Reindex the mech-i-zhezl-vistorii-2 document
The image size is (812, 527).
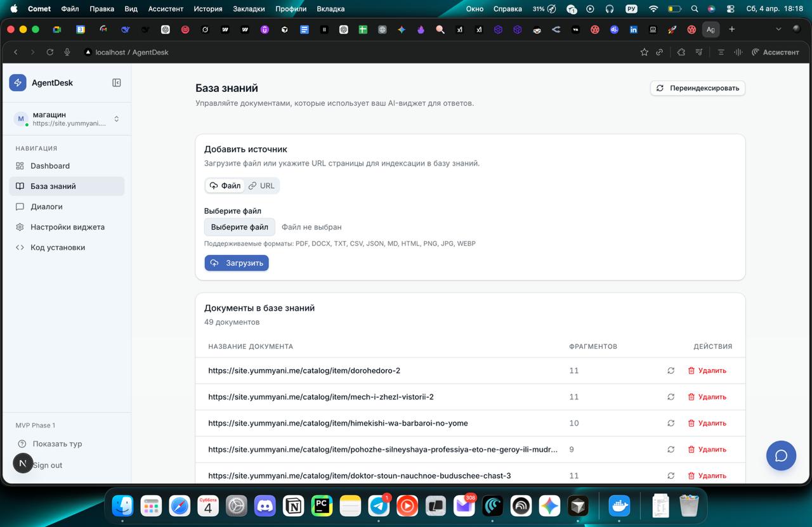(671, 397)
